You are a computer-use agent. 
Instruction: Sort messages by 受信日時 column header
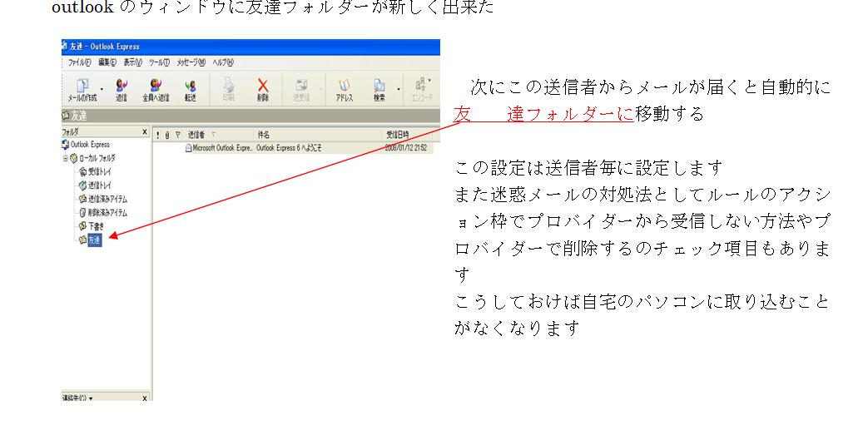click(408, 135)
